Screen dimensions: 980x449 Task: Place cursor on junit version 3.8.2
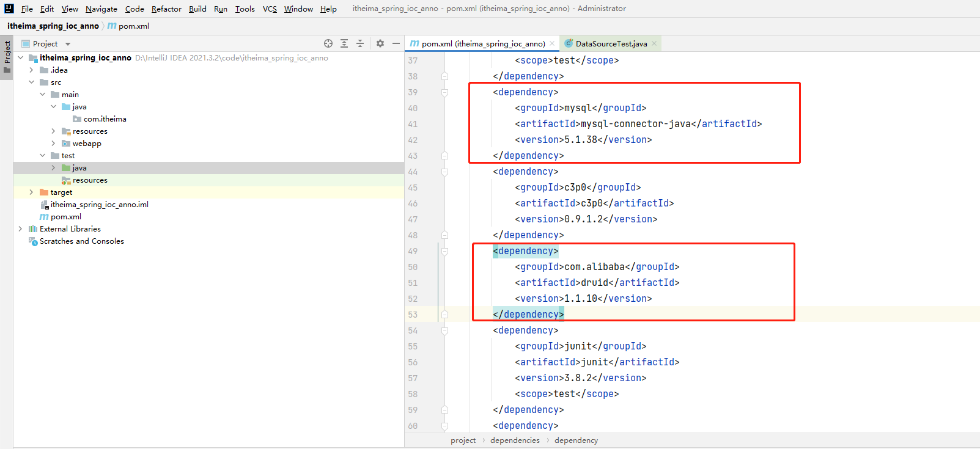[x=578, y=378]
